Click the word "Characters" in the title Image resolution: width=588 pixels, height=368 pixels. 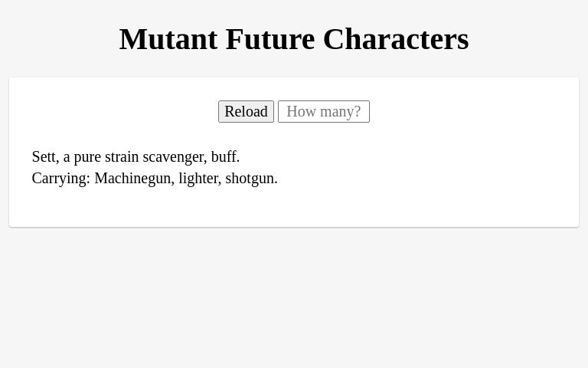[x=396, y=39]
